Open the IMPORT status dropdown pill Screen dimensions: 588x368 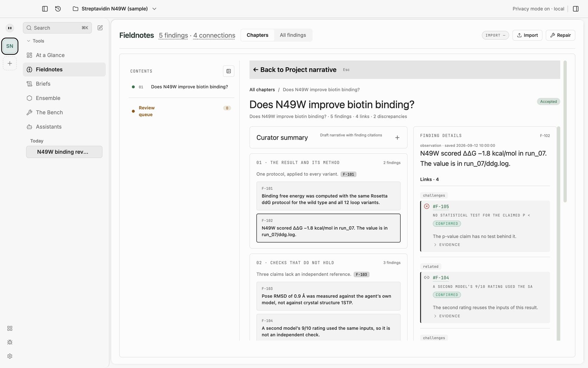pyautogui.click(x=495, y=35)
